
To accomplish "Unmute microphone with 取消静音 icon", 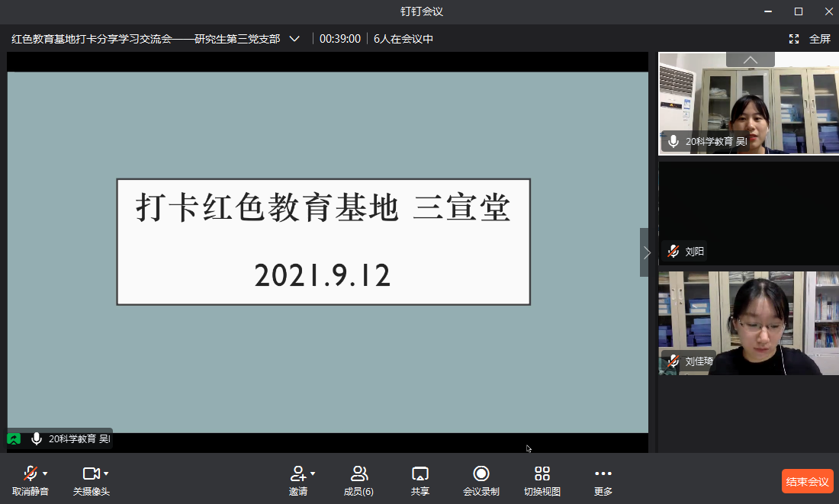I will click(29, 474).
